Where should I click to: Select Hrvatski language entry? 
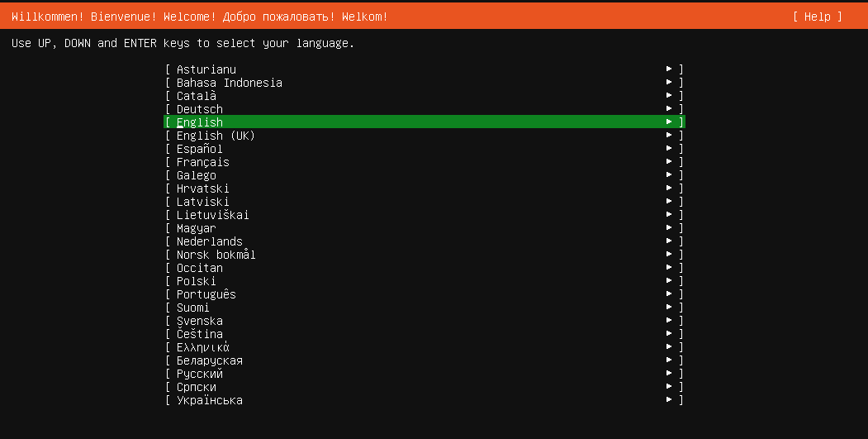coord(425,188)
